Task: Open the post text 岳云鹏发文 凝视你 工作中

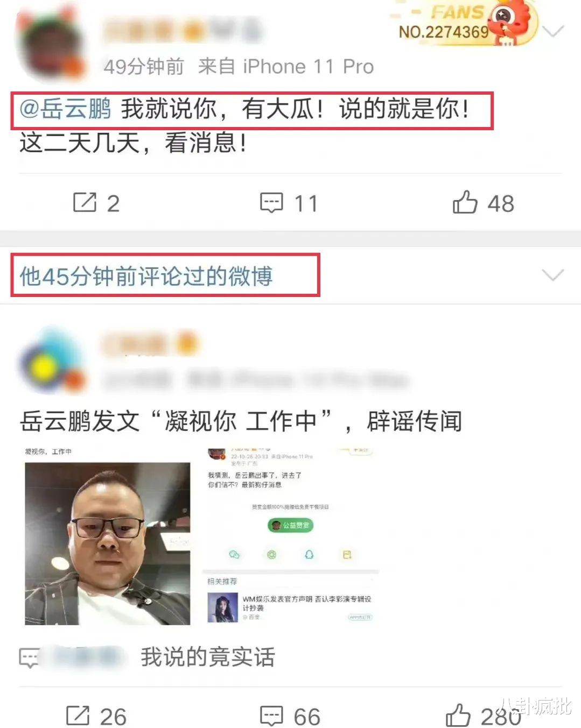Action: 241,420
